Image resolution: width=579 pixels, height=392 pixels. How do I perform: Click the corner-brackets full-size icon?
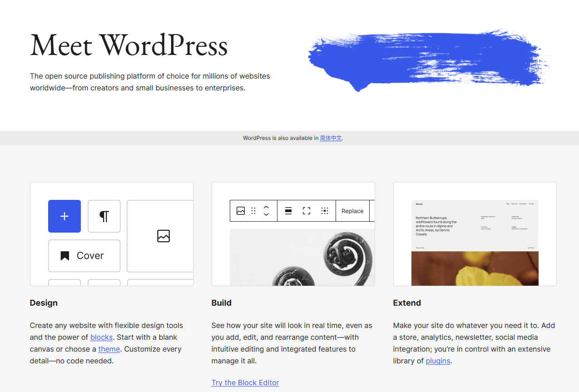307,211
